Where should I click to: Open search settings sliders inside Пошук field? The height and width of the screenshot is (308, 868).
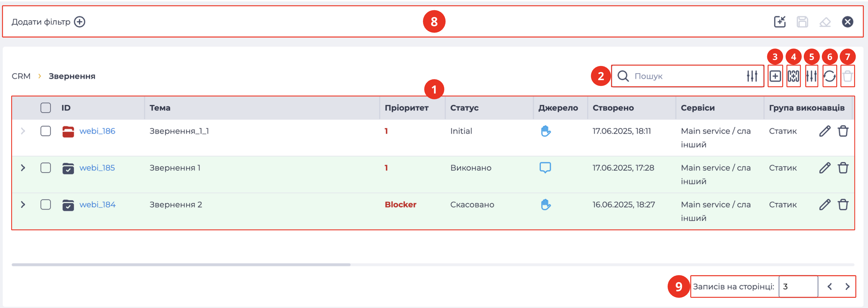click(752, 76)
